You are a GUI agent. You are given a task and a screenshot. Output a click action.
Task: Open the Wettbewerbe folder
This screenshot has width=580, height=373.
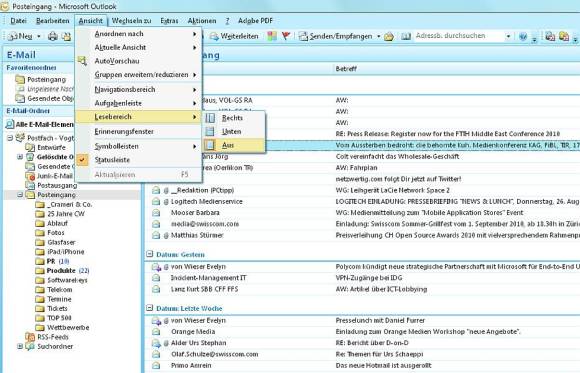coord(62,327)
